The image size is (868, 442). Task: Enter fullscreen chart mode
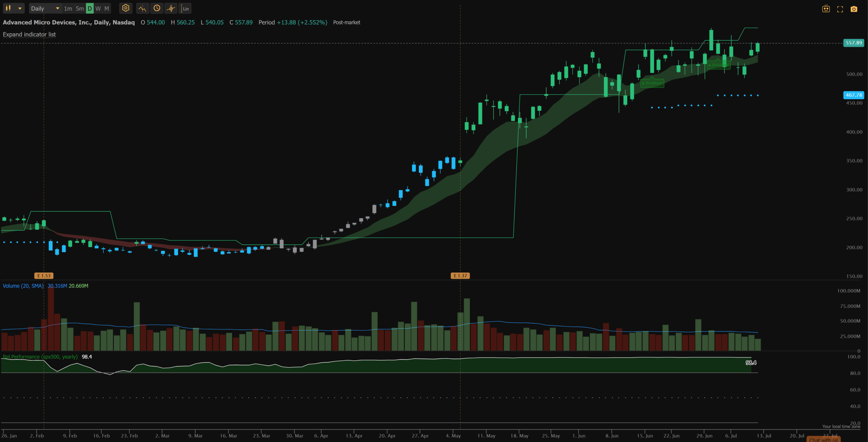pos(840,9)
